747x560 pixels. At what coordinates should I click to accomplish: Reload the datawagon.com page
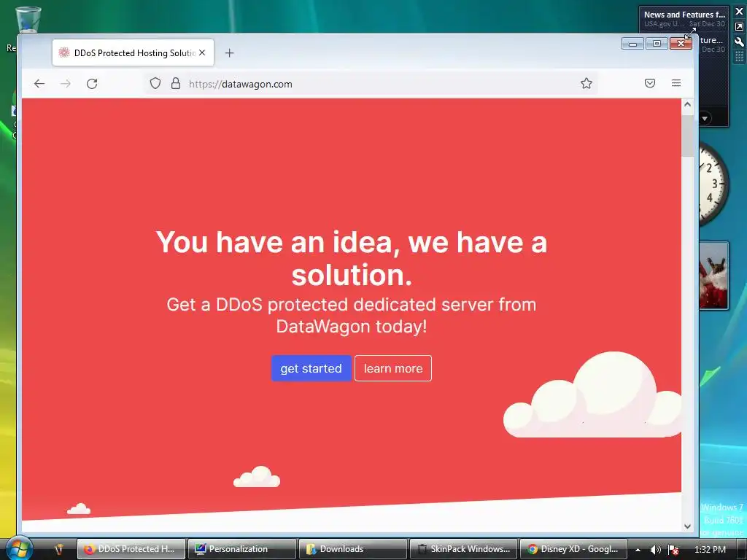[x=92, y=84]
